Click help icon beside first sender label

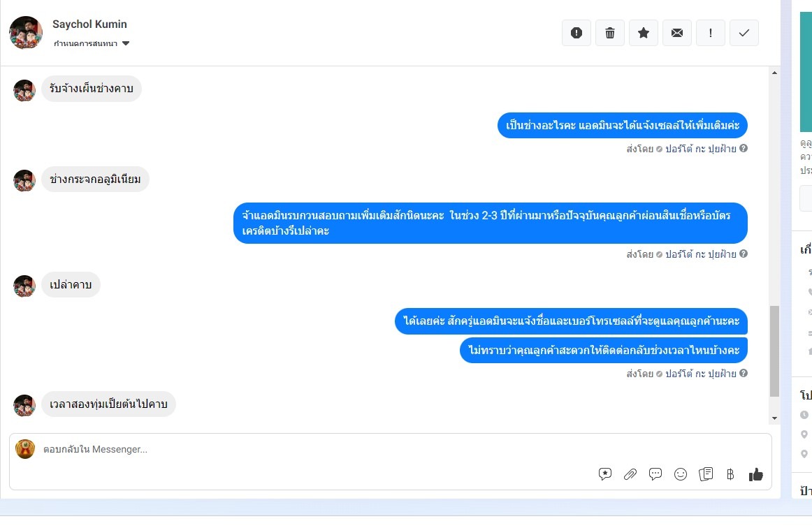(x=744, y=149)
